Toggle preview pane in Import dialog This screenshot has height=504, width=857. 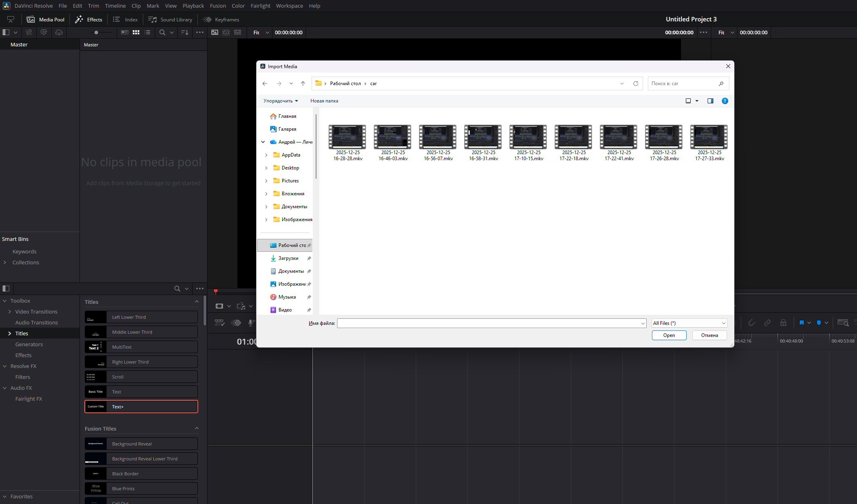[x=710, y=101]
